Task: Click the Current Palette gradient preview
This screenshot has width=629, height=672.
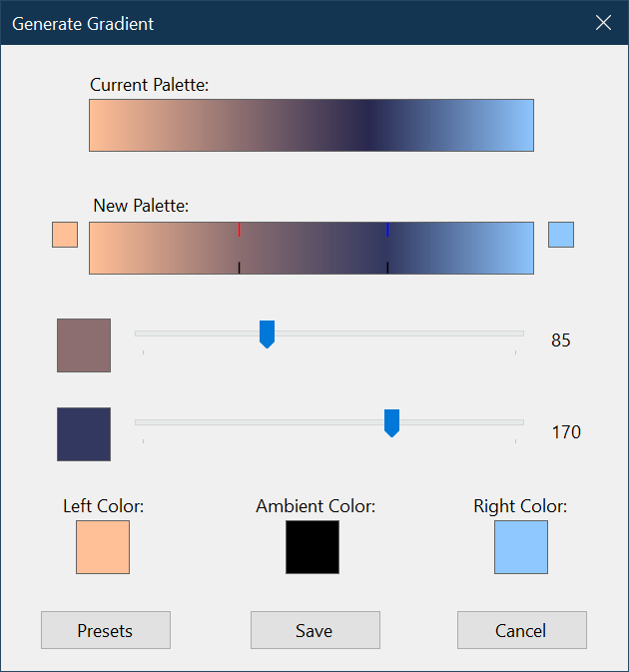Action: [312, 126]
